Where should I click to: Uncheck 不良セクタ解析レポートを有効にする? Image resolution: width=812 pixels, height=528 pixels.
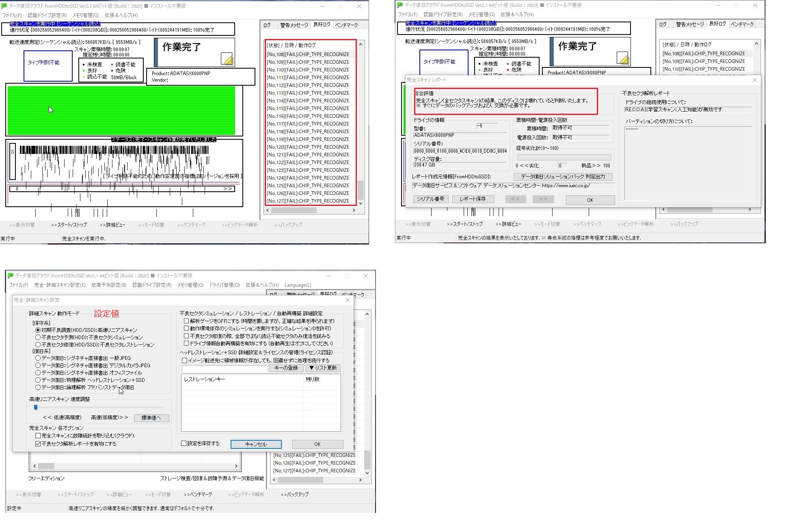[38, 444]
